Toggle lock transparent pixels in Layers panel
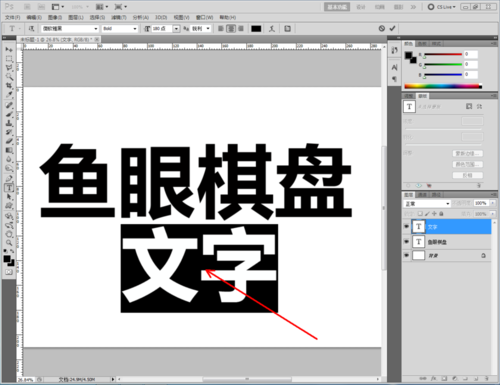This screenshot has width=500, height=385. pos(420,214)
